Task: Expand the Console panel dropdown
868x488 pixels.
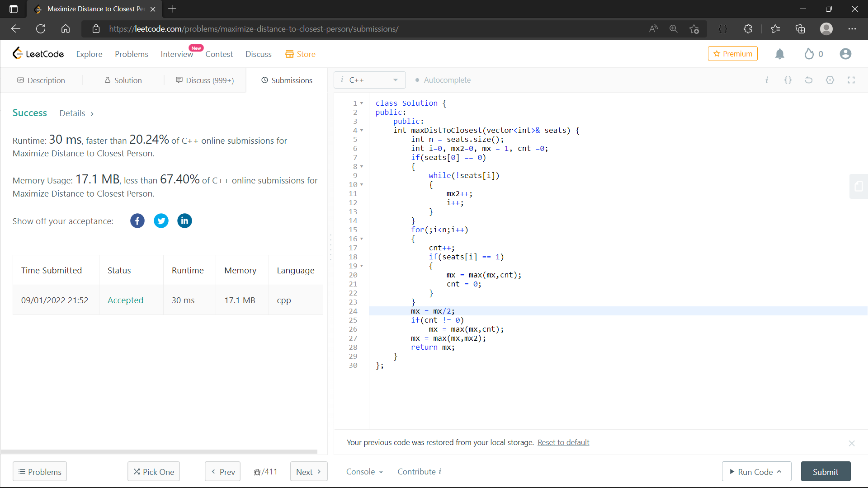Action: click(364, 472)
